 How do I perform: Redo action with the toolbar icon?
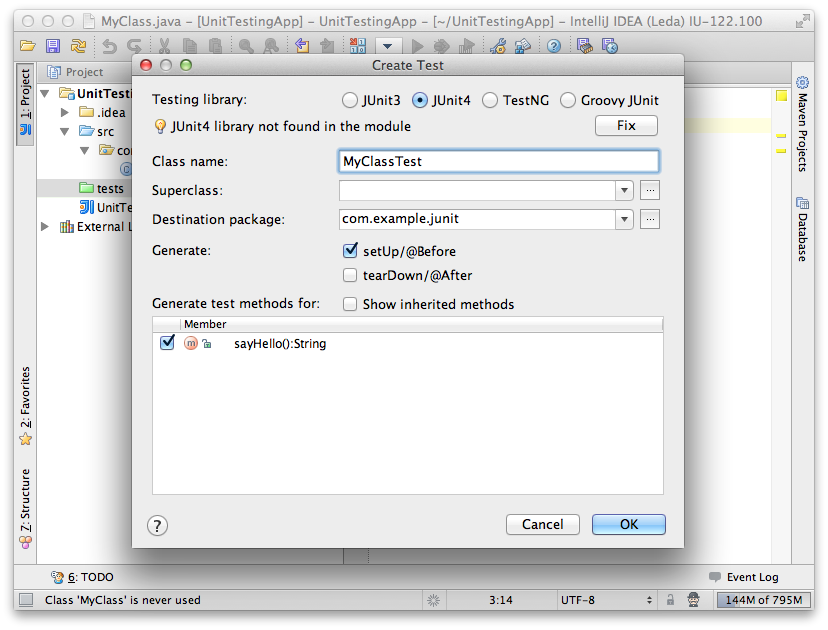(134, 46)
